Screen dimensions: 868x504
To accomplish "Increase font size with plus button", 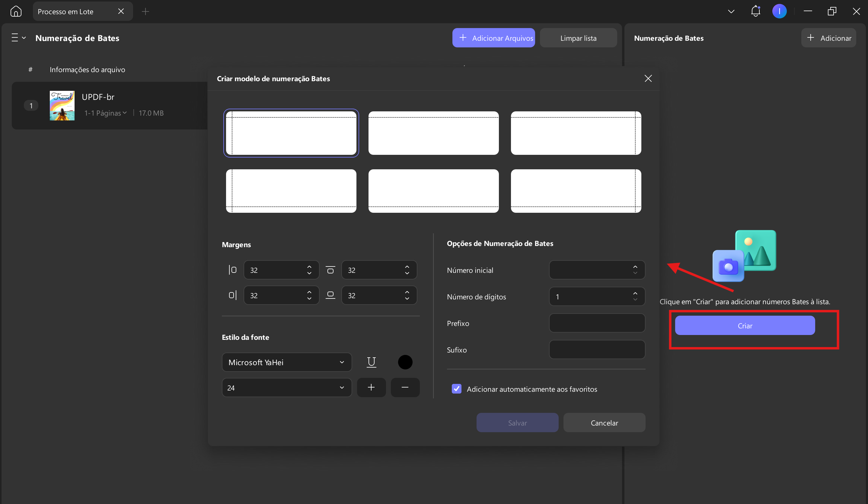I will click(x=371, y=388).
